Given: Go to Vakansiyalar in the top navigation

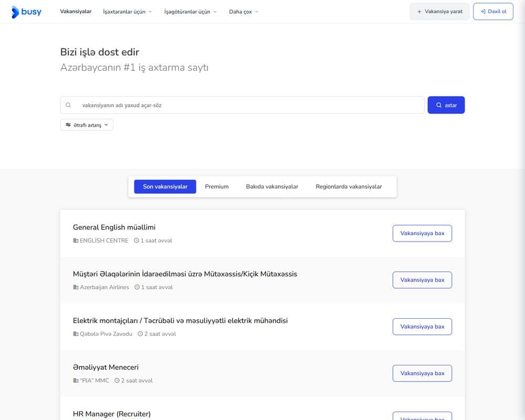Looking at the screenshot, I should (76, 12).
